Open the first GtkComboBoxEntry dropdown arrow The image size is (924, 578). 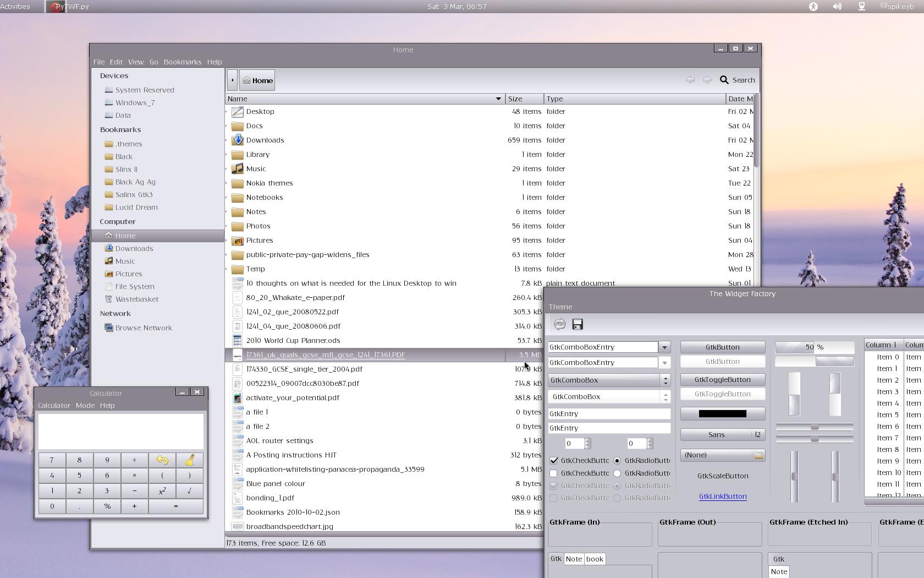click(665, 347)
